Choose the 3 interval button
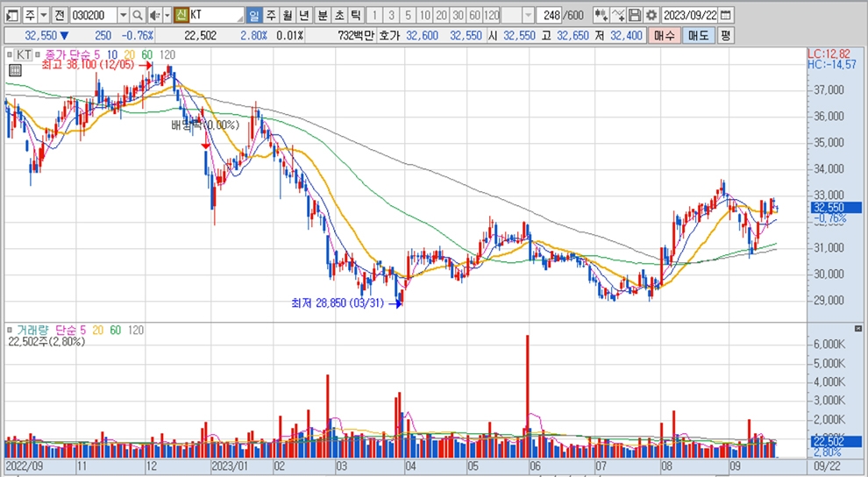 (x=391, y=15)
